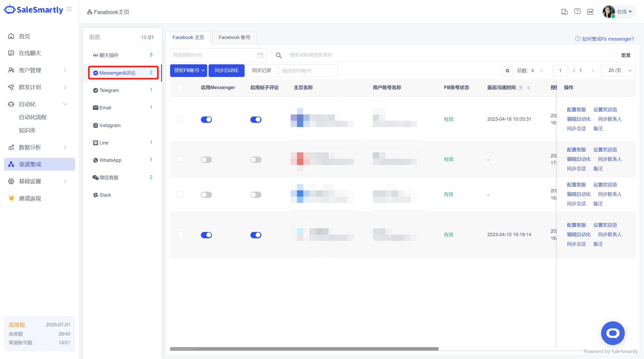Focus the 搜索或新建搜索条件 search field
Image resolution: width=644 pixels, height=359 pixels.
(443, 55)
